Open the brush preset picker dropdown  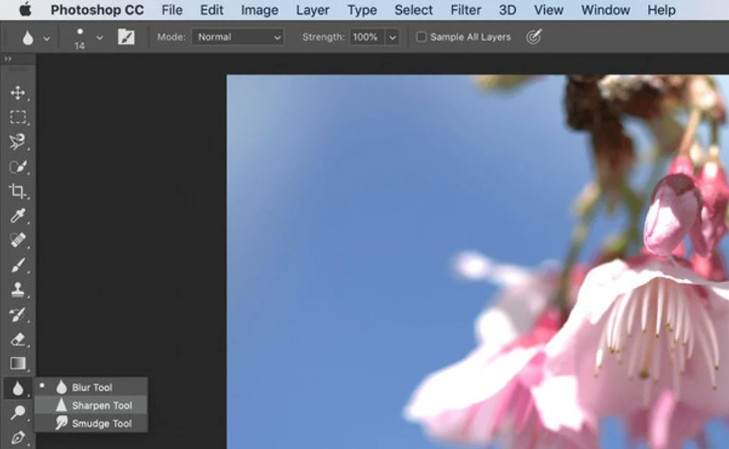(x=99, y=37)
